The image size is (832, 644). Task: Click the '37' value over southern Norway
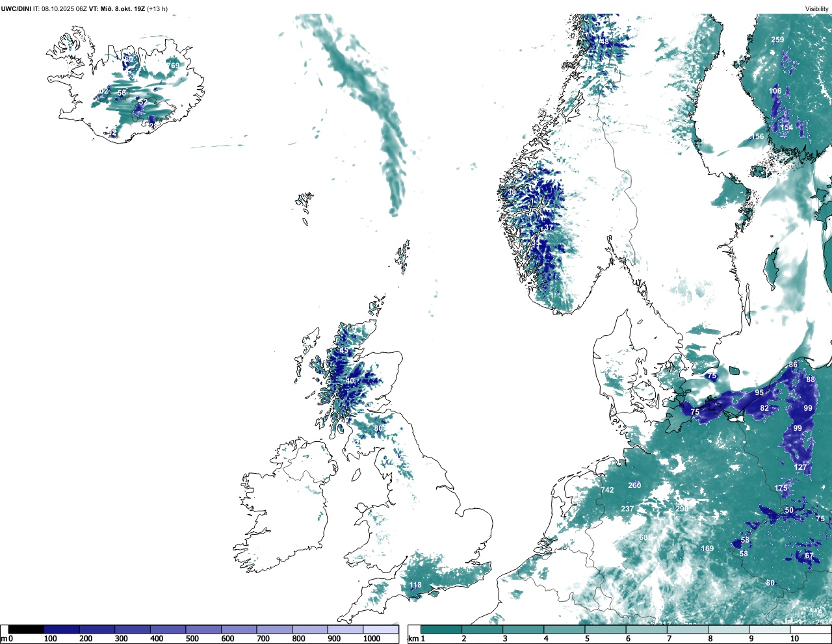pyautogui.click(x=549, y=227)
